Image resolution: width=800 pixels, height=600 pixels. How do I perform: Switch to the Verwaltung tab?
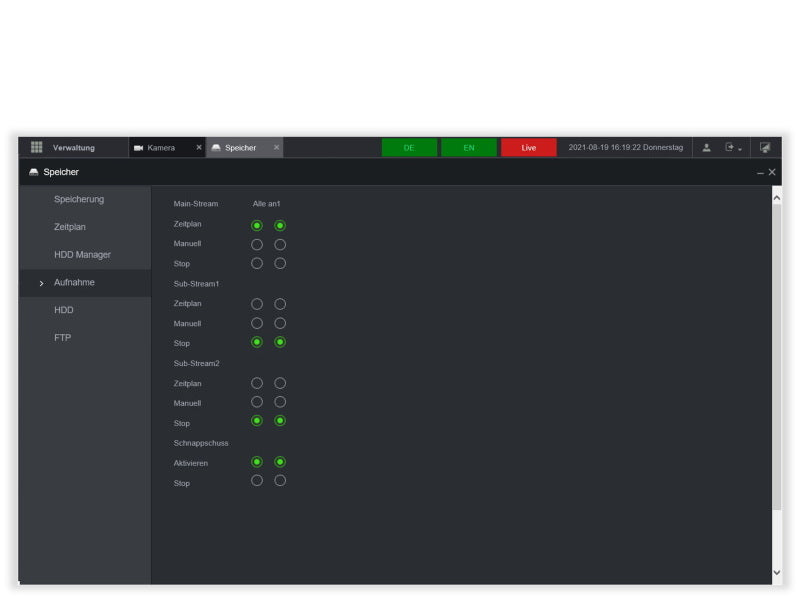point(73,147)
